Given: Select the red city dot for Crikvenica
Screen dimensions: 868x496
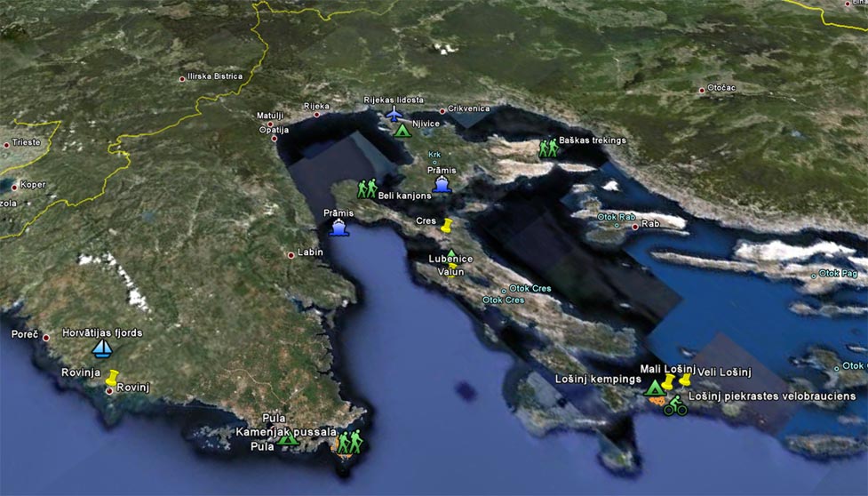Looking at the screenshot, I should 442,111.
